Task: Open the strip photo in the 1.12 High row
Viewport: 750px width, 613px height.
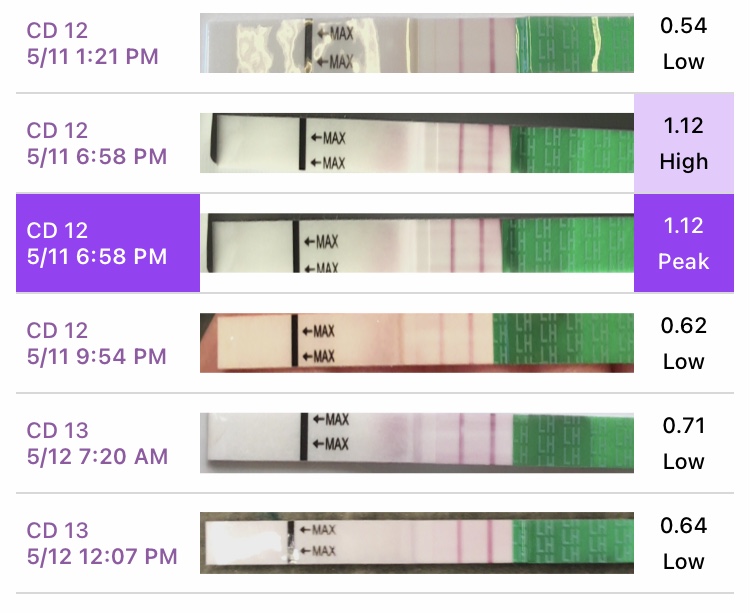Action: 417,143
